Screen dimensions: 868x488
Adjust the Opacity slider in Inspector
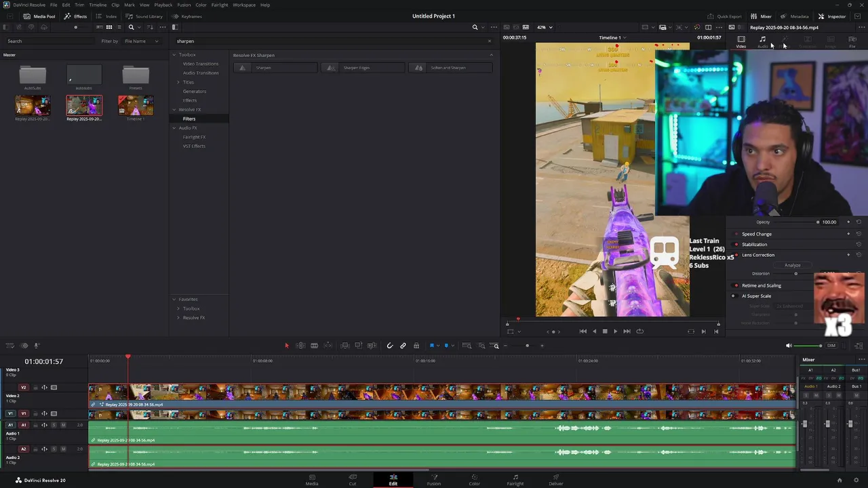pos(797,222)
